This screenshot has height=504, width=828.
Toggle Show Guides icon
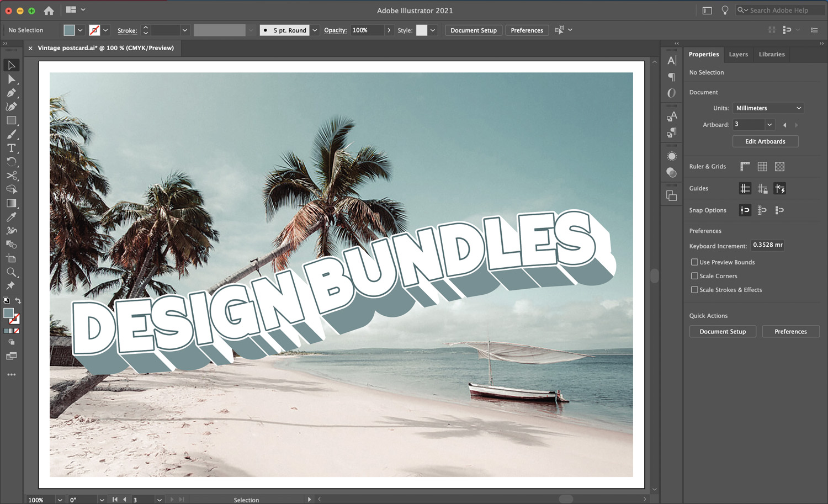click(745, 188)
